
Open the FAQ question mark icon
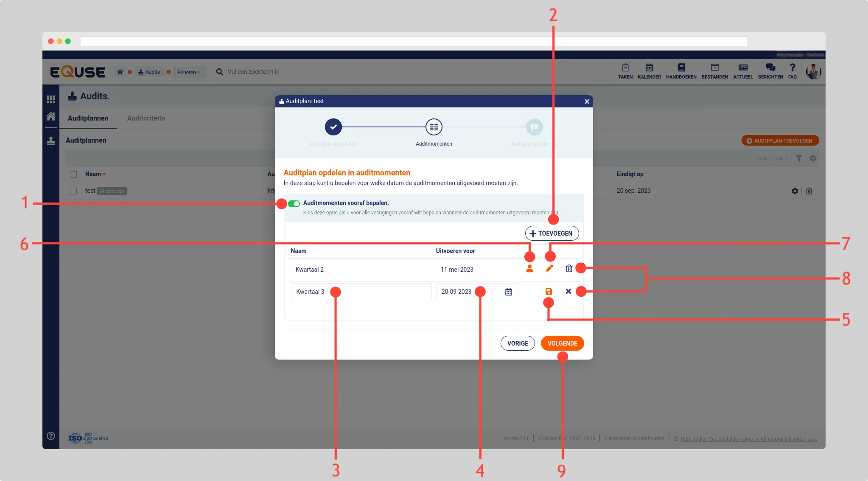(792, 71)
